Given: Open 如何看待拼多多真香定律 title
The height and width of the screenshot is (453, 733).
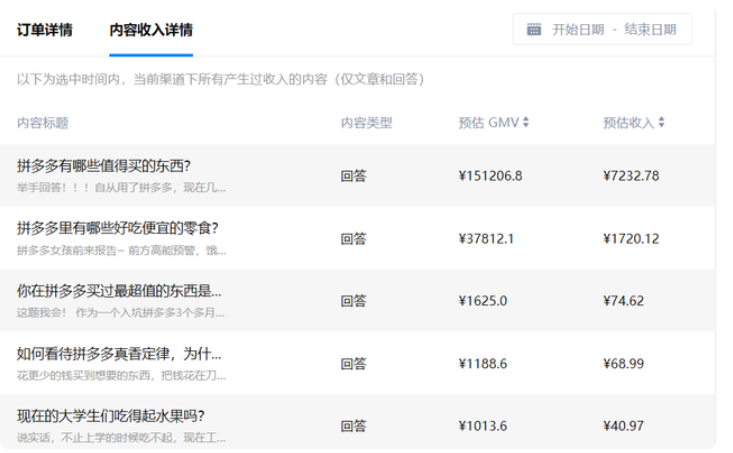Looking at the screenshot, I should click(119, 353).
